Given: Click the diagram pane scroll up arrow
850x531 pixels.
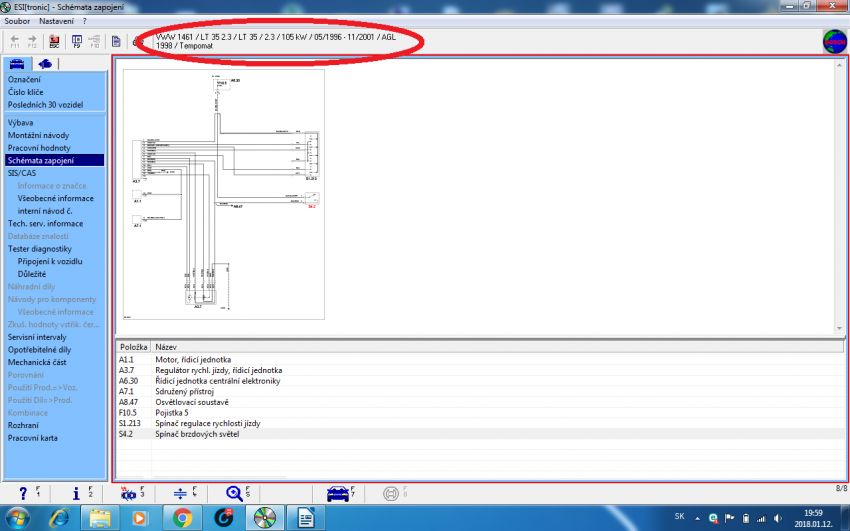Looking at the screenshot, I should 840,64.
